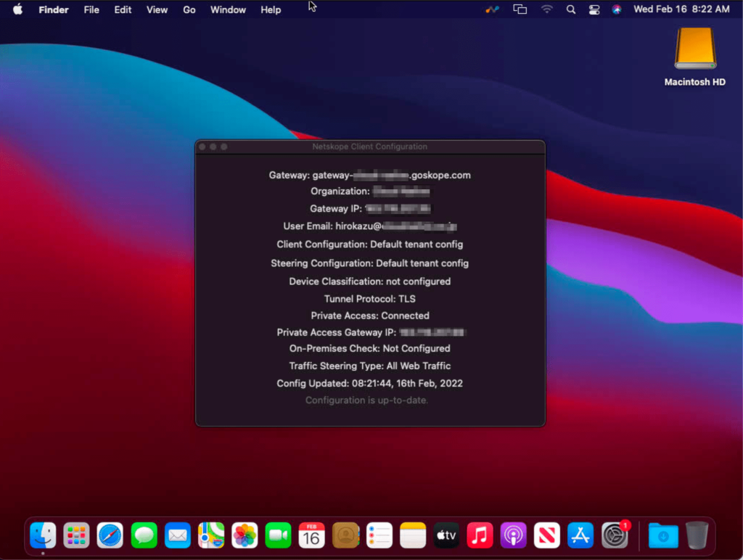This screenshot has height=560, width=743.
Task: Click 'On-Premises Check: Not Configured'
Action: coord(369,349)
